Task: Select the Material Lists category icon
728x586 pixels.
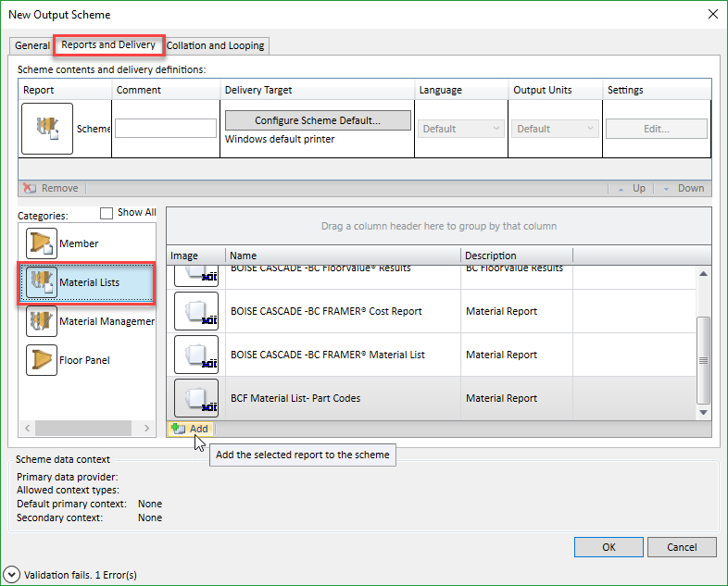Action: pos(42,282)
